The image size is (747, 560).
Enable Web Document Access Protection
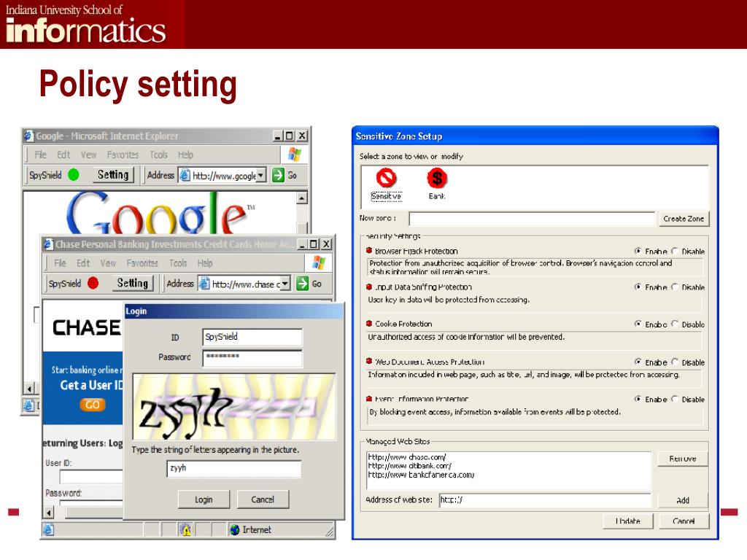tap(638, 362)
